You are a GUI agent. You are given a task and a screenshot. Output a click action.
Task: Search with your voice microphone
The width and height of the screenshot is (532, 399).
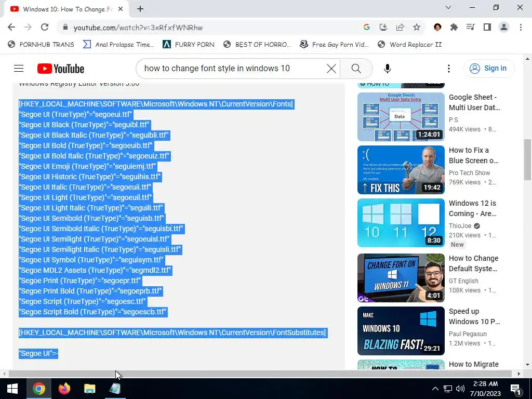tap(387, 69)
